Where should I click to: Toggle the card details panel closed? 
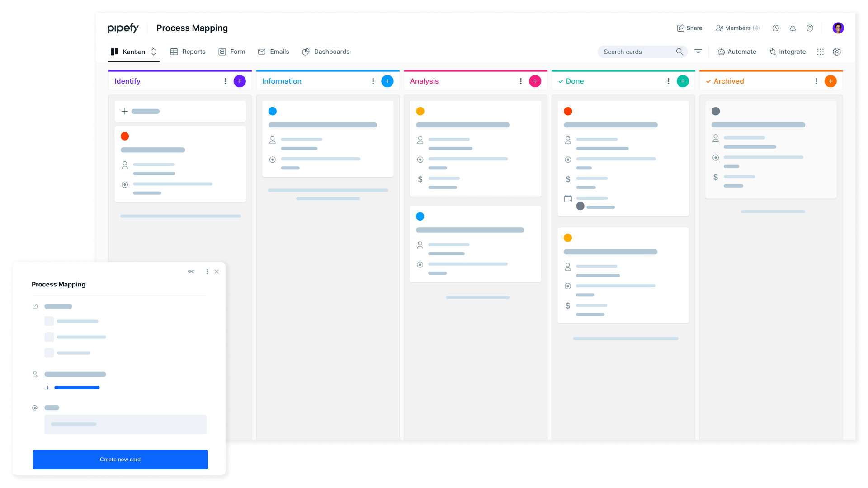[x=217, y=272]
